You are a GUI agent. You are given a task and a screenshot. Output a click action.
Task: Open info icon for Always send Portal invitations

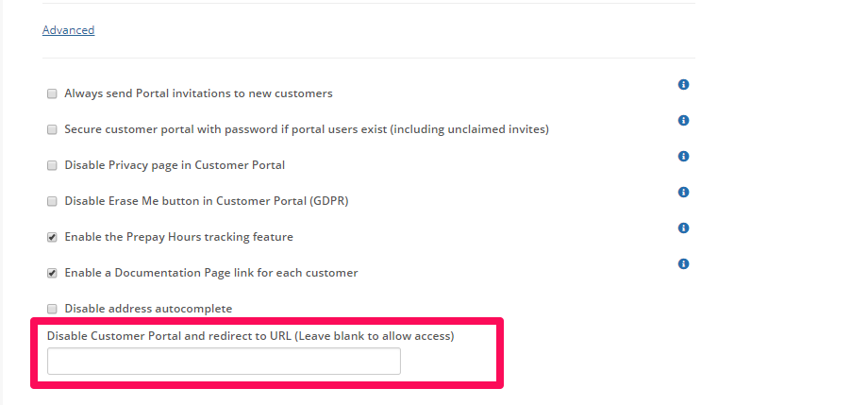683,85
